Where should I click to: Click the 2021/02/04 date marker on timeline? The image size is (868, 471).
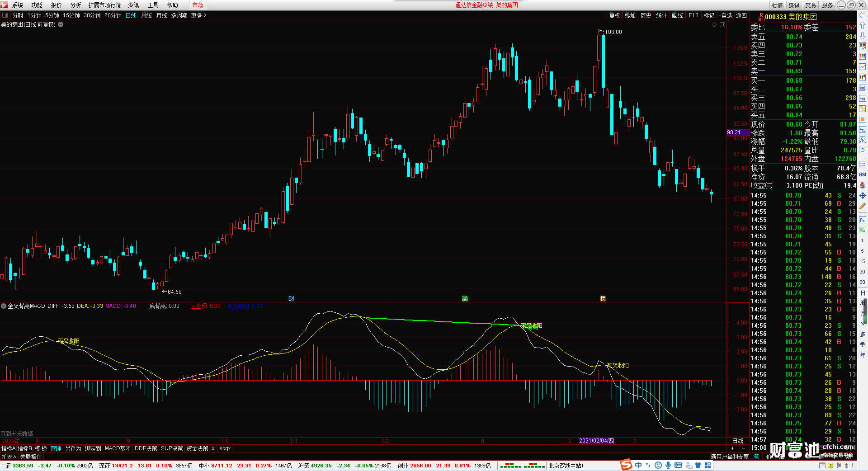click(x=596, y=441)
